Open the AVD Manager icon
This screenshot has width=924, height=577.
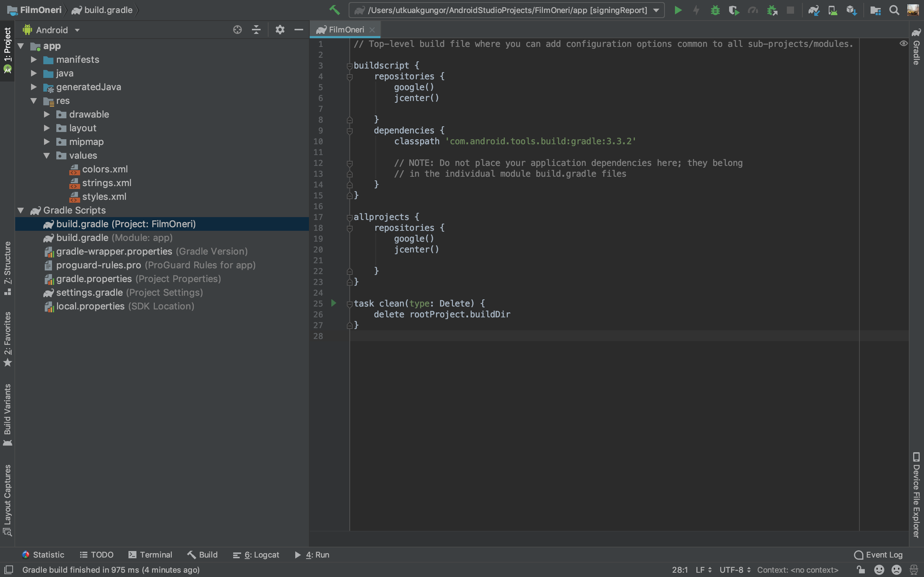click(833, 10)
